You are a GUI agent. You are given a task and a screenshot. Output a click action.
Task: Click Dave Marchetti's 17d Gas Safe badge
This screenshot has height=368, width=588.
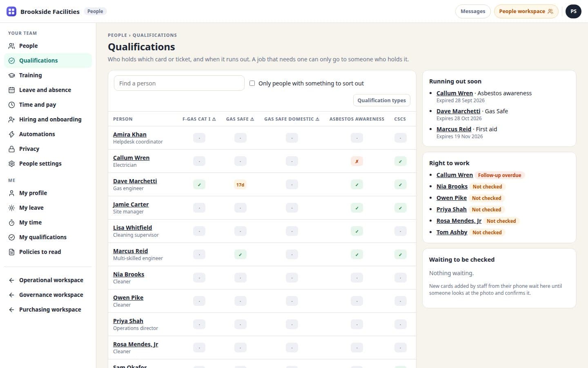240,185
